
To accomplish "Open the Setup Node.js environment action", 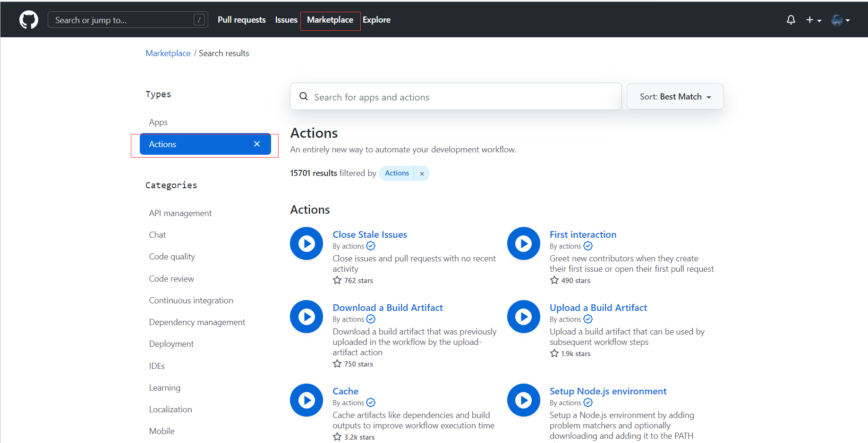I will 608,391.
